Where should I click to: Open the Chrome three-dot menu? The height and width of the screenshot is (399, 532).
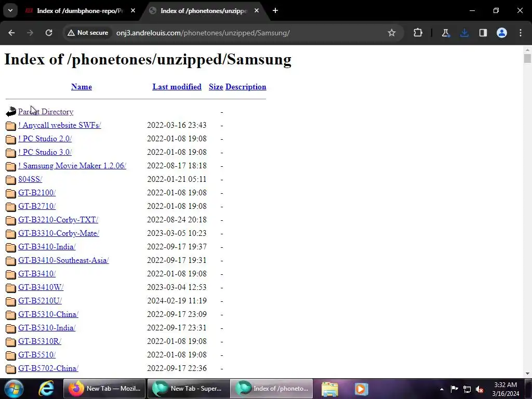click(x=521, y=33)
